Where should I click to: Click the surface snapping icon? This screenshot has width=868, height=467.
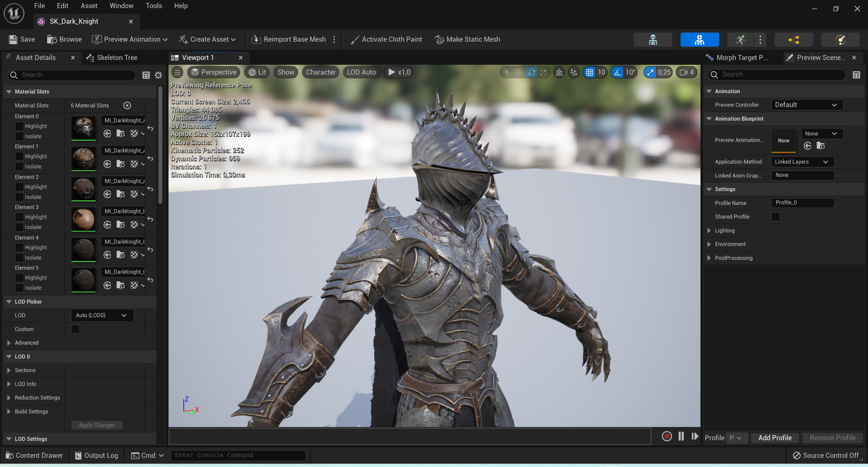[x=574, y=72]
